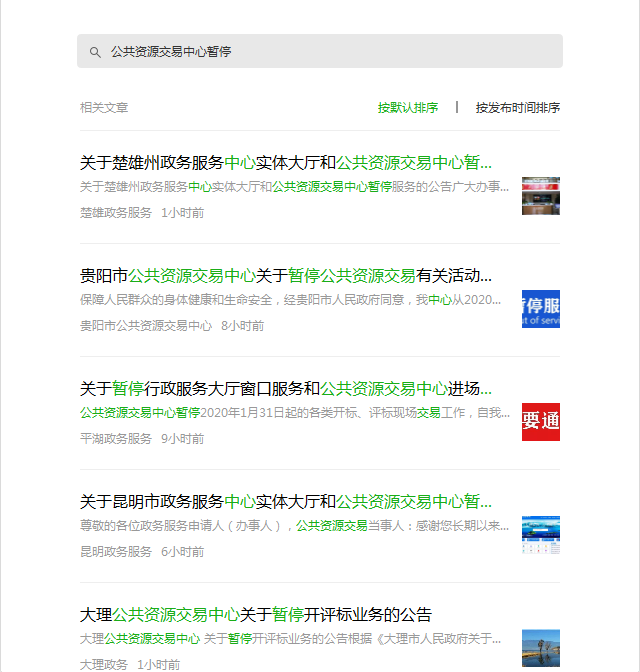Click the red 要通 thumbnail image
The image size is (640, 672).
click(540, 422)
